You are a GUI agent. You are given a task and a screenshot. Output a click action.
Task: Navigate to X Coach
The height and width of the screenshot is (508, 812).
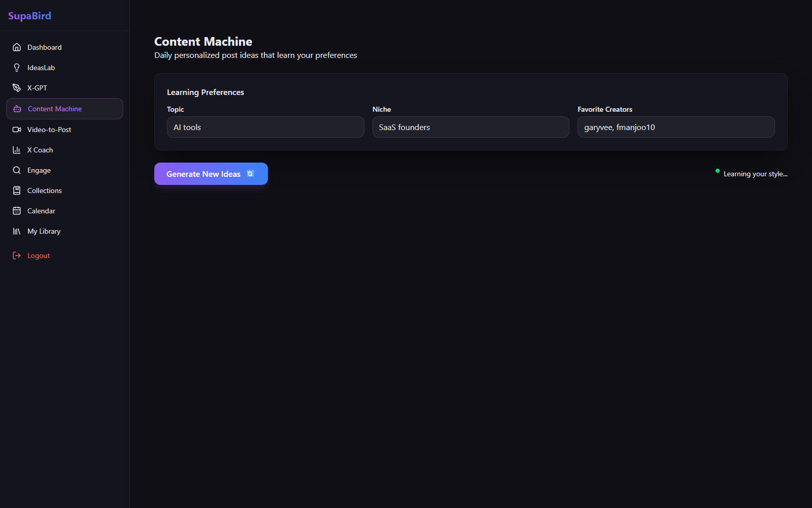point(64,150)
